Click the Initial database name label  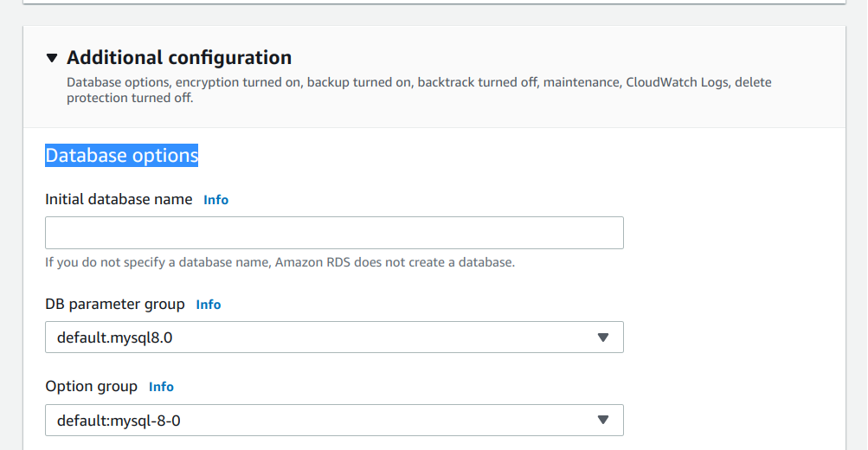point(119,199)
